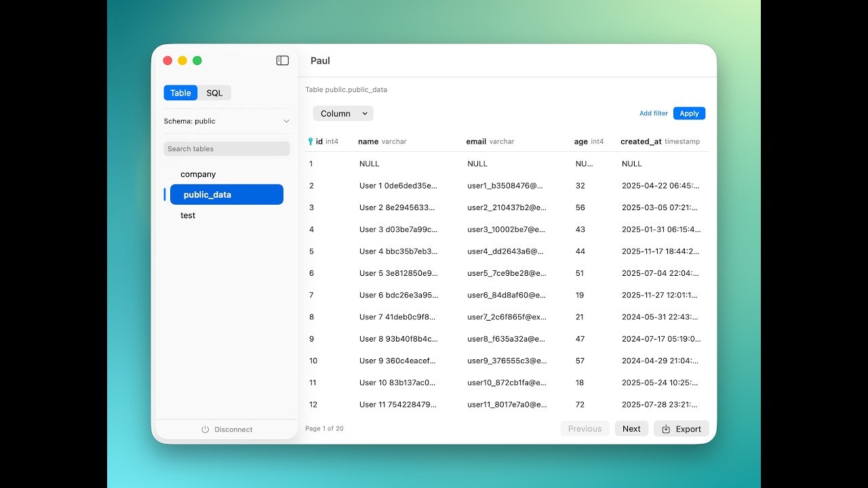Select age cell 32
The width and height of the screenshot is (868, 488).
(x=580, y=186)
